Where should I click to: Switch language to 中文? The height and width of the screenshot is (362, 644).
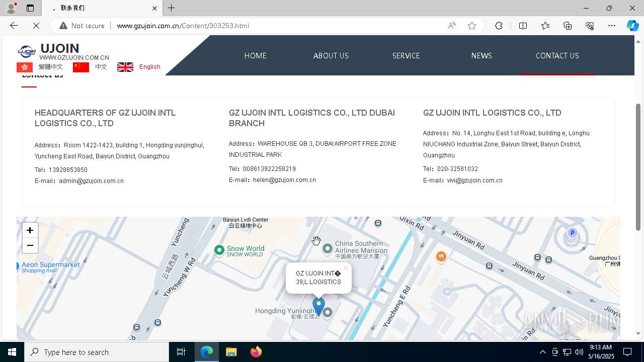[101, 67]
